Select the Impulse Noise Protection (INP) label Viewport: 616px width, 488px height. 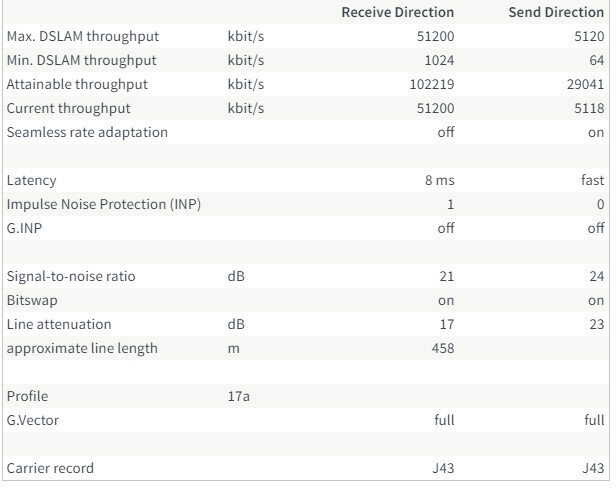pos(104,204)
